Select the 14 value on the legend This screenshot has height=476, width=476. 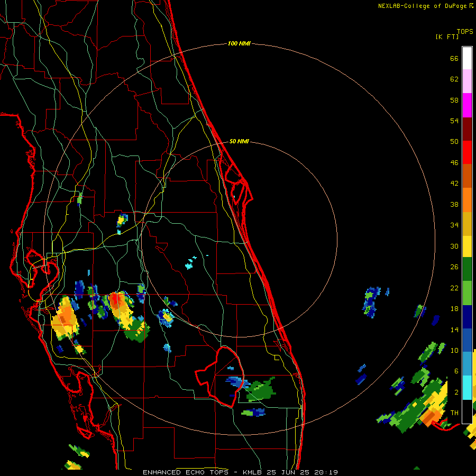454,329
